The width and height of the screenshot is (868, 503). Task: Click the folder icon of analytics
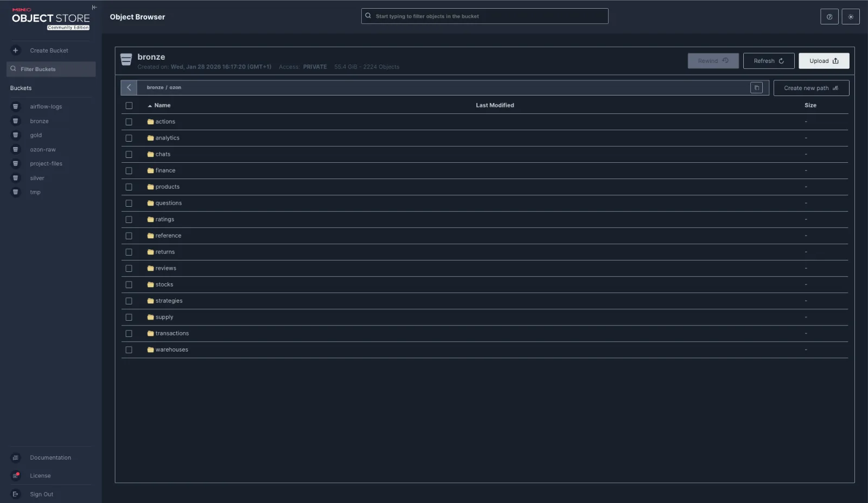point(150,138)
